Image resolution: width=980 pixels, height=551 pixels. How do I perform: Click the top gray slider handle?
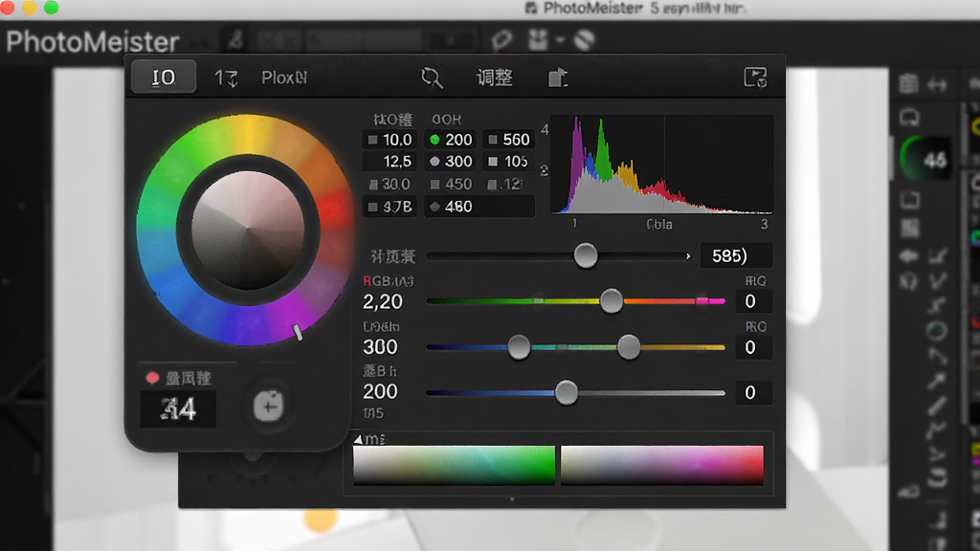586,255
